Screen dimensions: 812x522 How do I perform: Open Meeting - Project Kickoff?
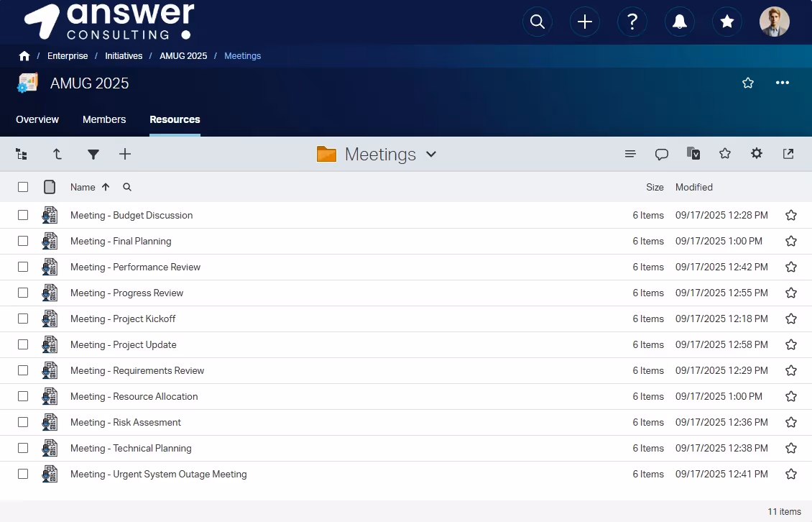pos(123,319)
